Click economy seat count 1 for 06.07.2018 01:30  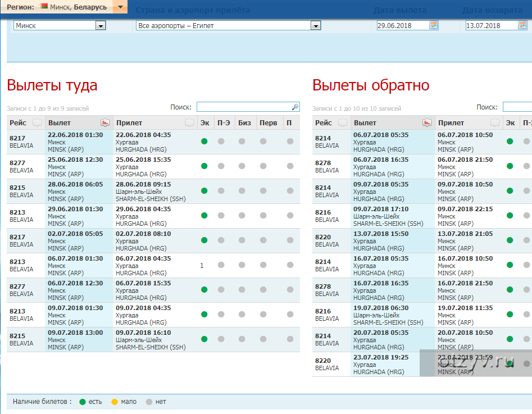202,265
